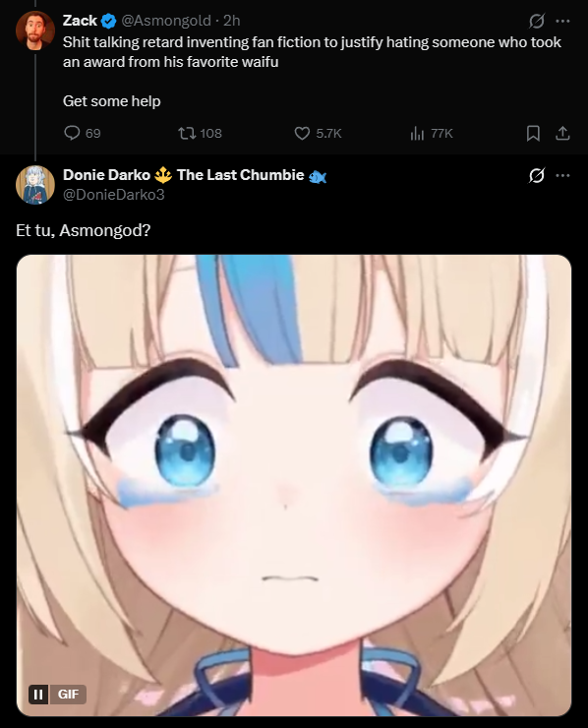588x728 pixels.
Task: Open the crying anime girl GIF
Action: pos(294,485)
